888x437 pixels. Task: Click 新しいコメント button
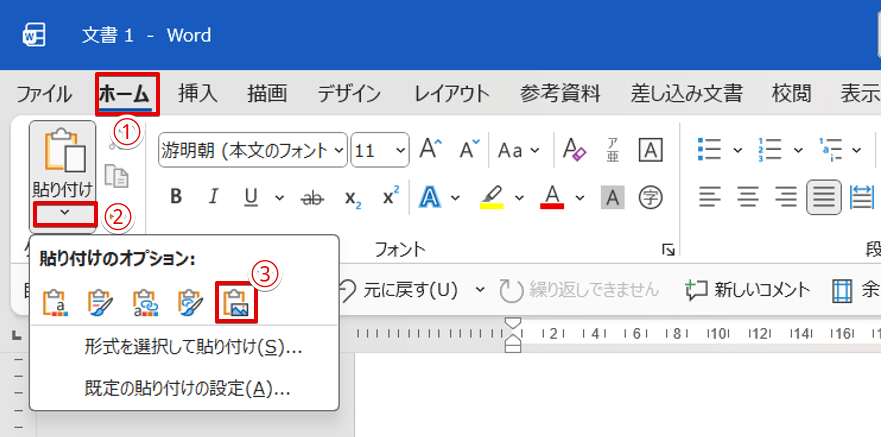click(748, 290)
